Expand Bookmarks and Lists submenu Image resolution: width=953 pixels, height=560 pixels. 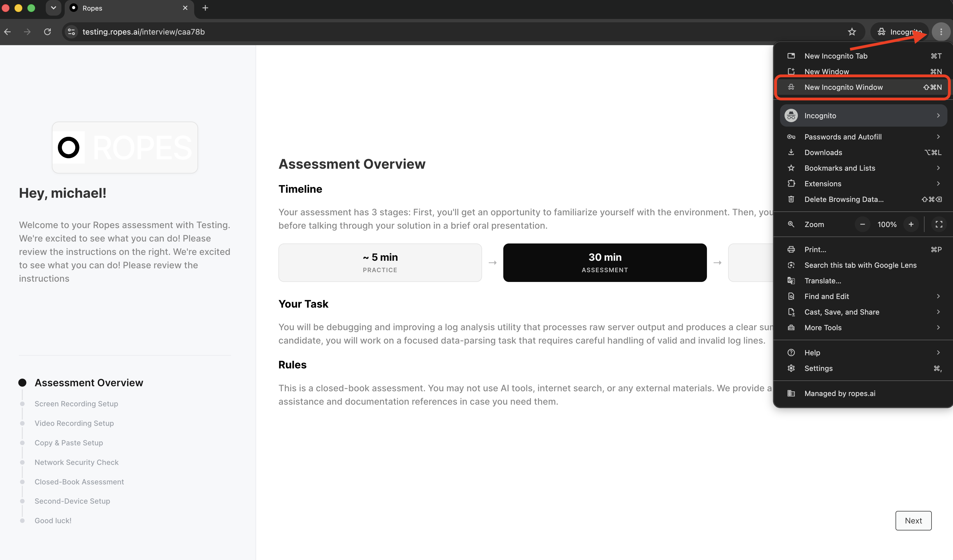click(x=864, y=168)
